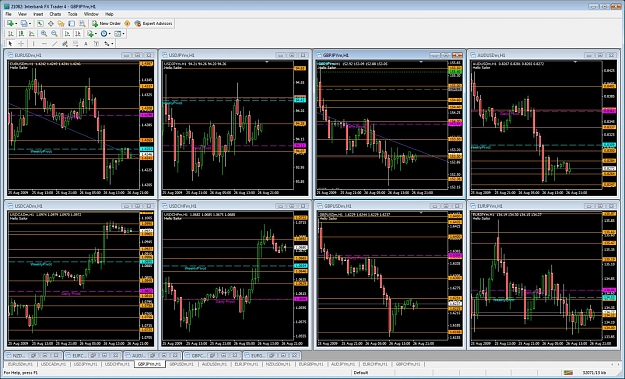Expand the New Chart dropdown arrow
Viewport: 625px width, 379px height.
coord(16,24)
